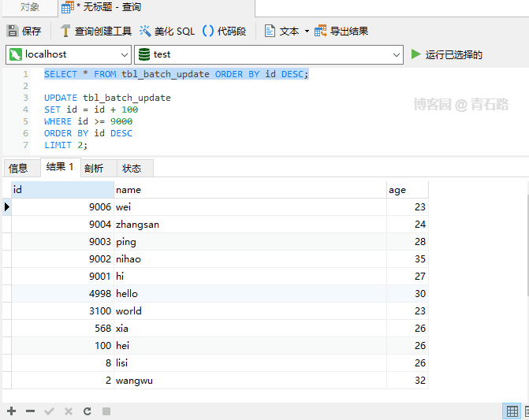
Task: Select the id cell 4998
Action: (63, 294)
